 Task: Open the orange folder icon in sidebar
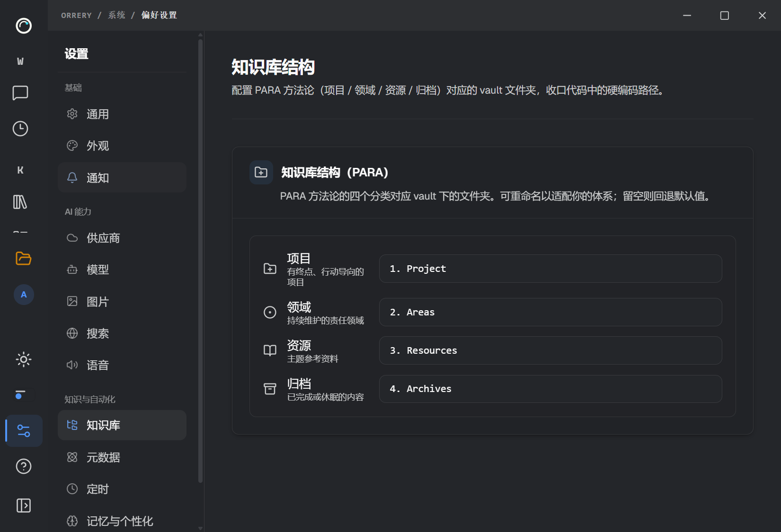pos(24,258)
